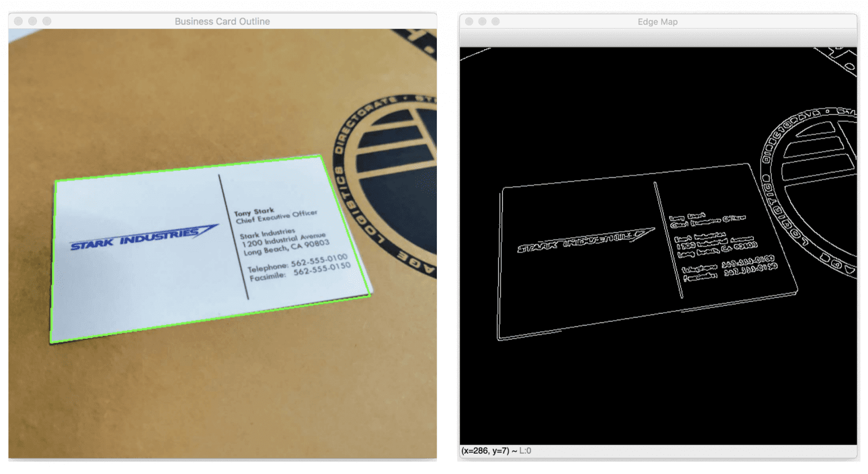The image size is (868, 474).
Task: Focus the Edge Map window title bar
Action: (657, 21)
